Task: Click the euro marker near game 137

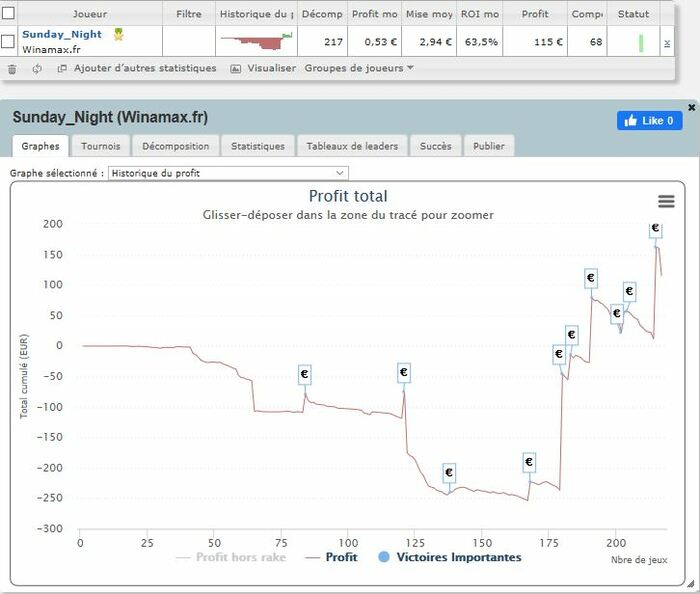Action: [449, 473]
